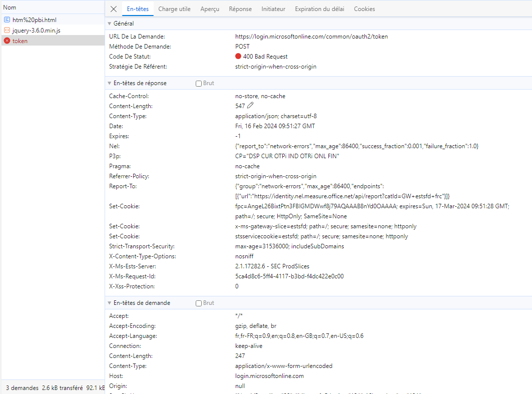Click the Nel header JSON value

tap(357, 146)
